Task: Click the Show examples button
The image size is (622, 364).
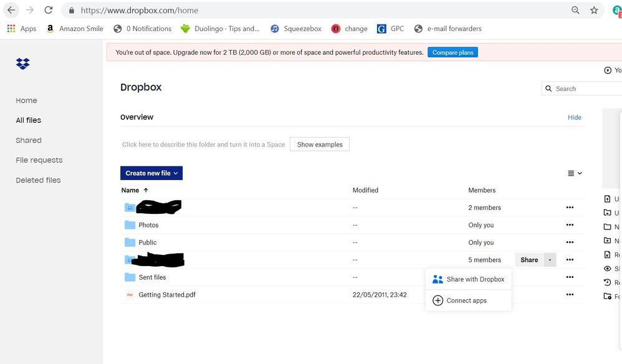Action: [x=320, y=145]
